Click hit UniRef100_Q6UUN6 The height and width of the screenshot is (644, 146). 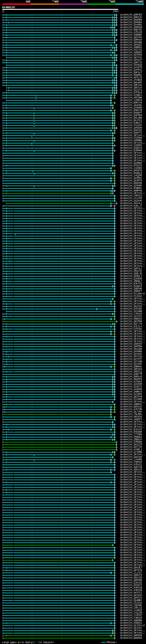tap(131, 42)
